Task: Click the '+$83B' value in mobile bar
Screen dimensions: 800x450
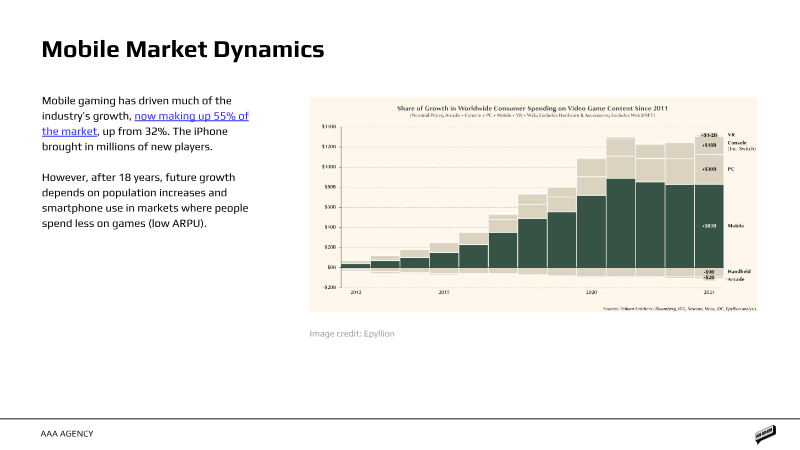Action: (x=708, y=226)
